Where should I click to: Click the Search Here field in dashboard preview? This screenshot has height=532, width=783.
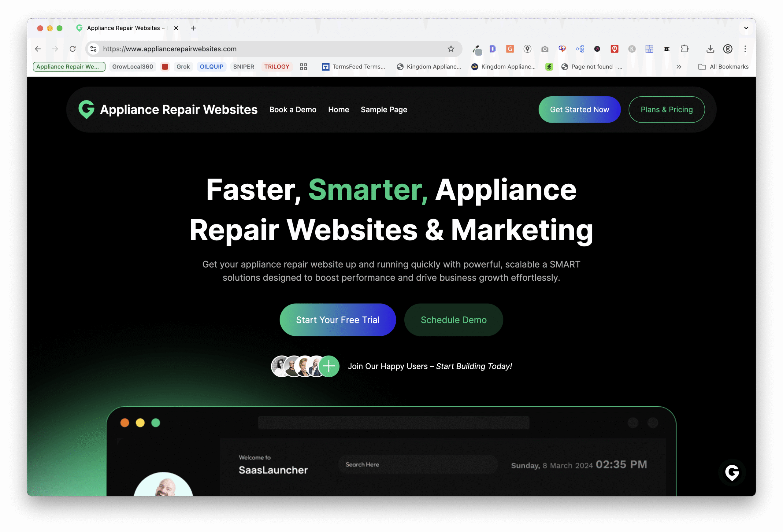418,464
